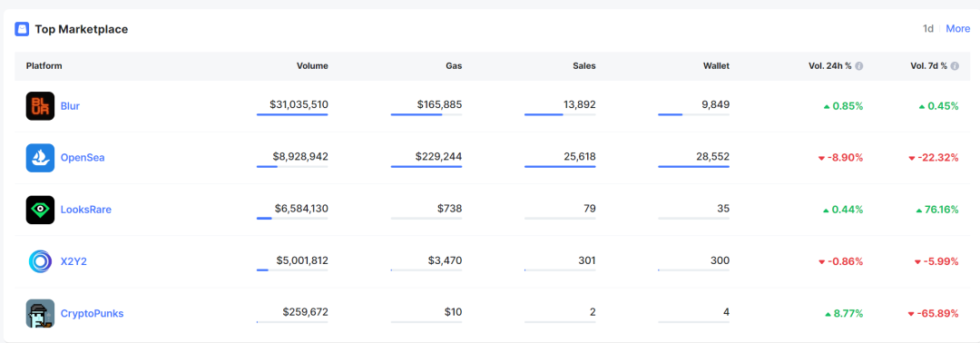Open the LooksRare platform link
This screenshot has height=343, width=980.
85,210
